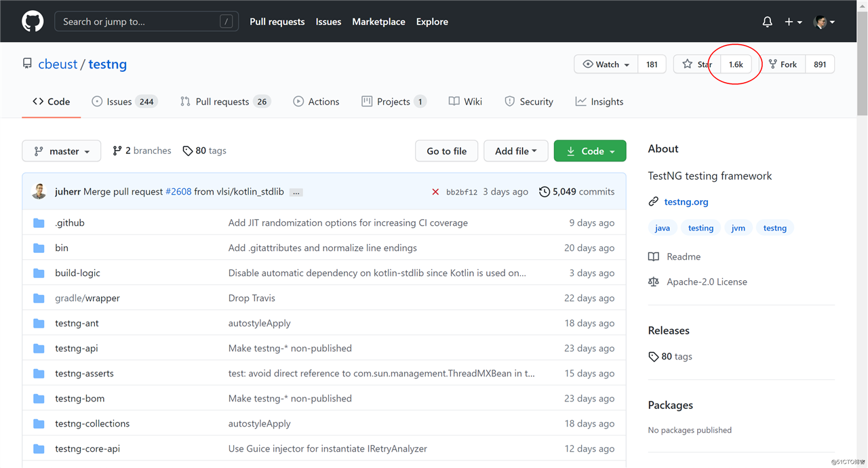
Task: View the 1.6k stargazers count
Action: (x=736, y=64)
